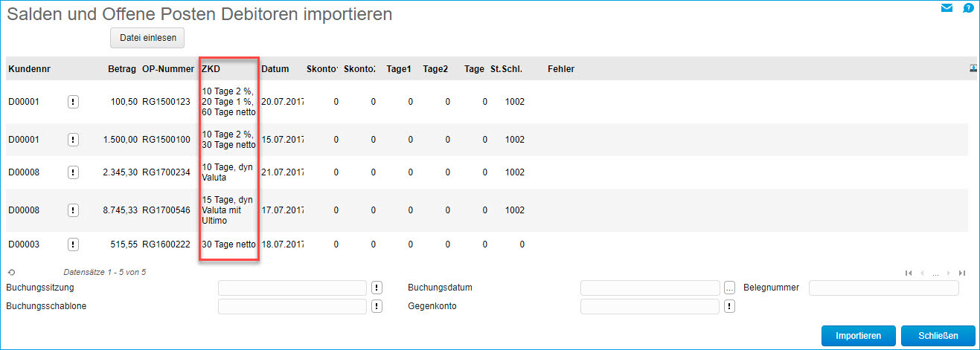The image size is (980, 350).
Task: Click exclamation icon in RG1700234 row
Action: (x=73, y=172)
